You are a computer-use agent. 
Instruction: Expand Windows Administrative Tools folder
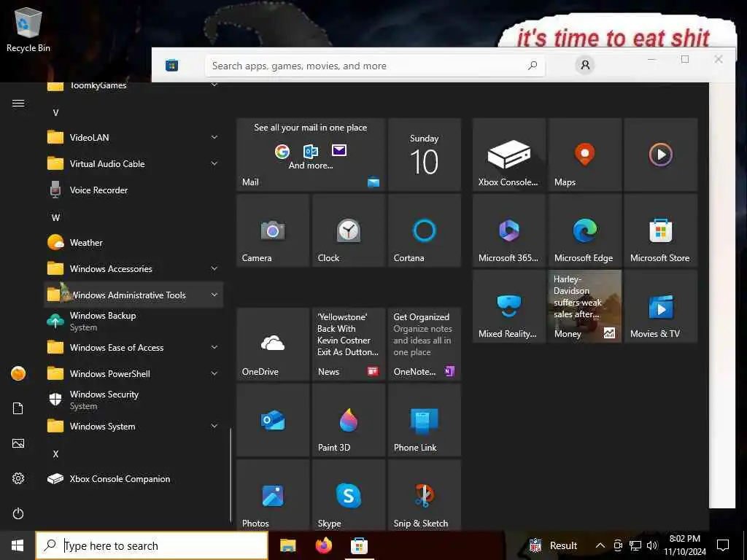(x=133, y=295)
